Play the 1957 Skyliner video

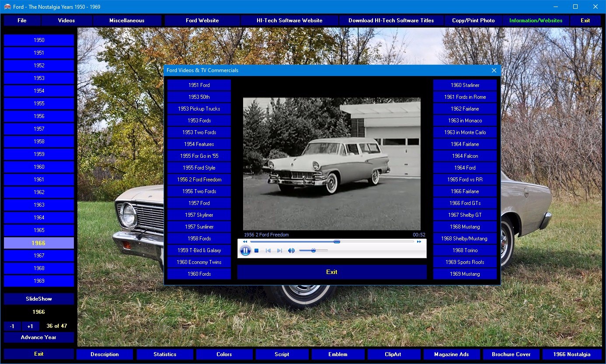[x=199, y=215]
